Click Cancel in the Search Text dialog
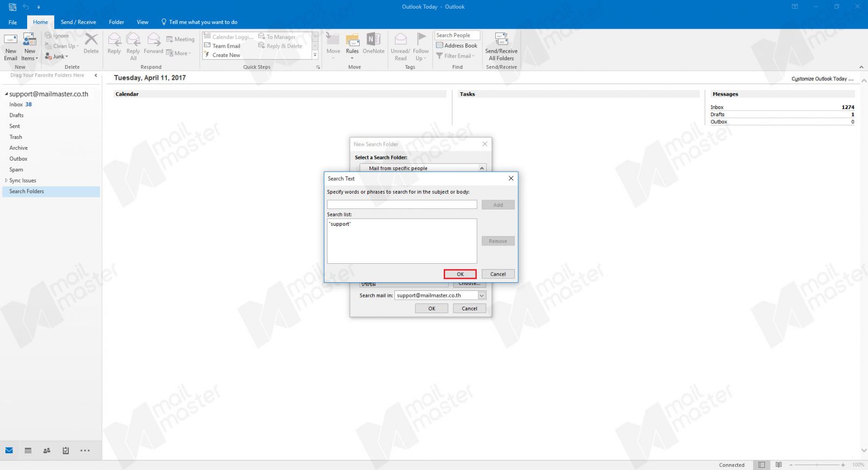 tap(498, 274)
